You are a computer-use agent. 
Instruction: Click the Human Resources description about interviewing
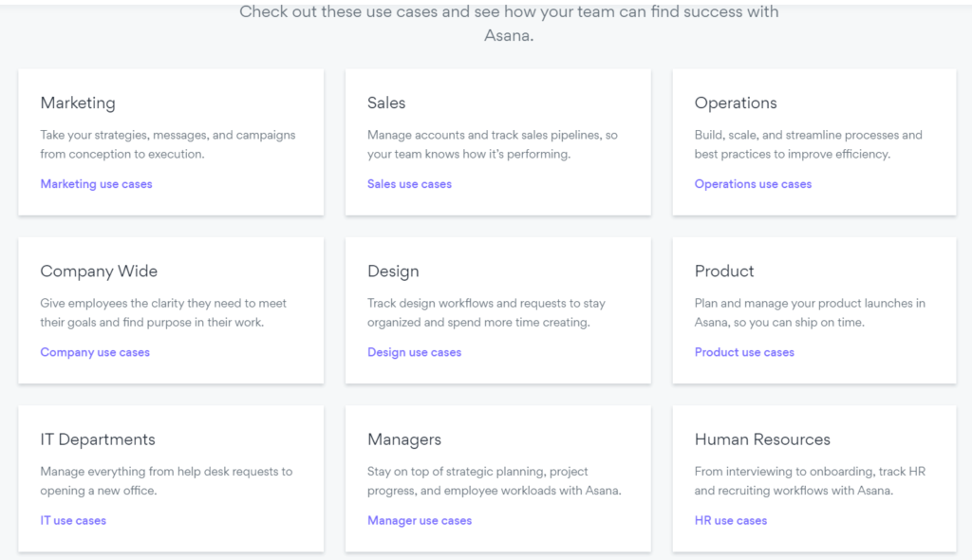click(810, 481)
